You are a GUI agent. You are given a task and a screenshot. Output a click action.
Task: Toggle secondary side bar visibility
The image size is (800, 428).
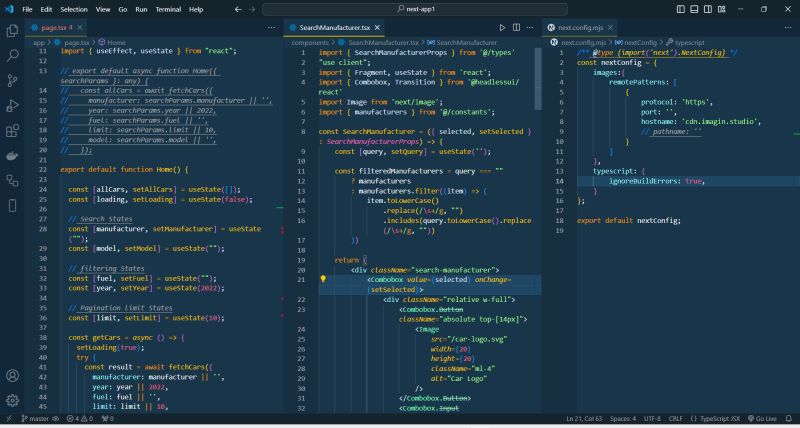(x=708, y=9)
